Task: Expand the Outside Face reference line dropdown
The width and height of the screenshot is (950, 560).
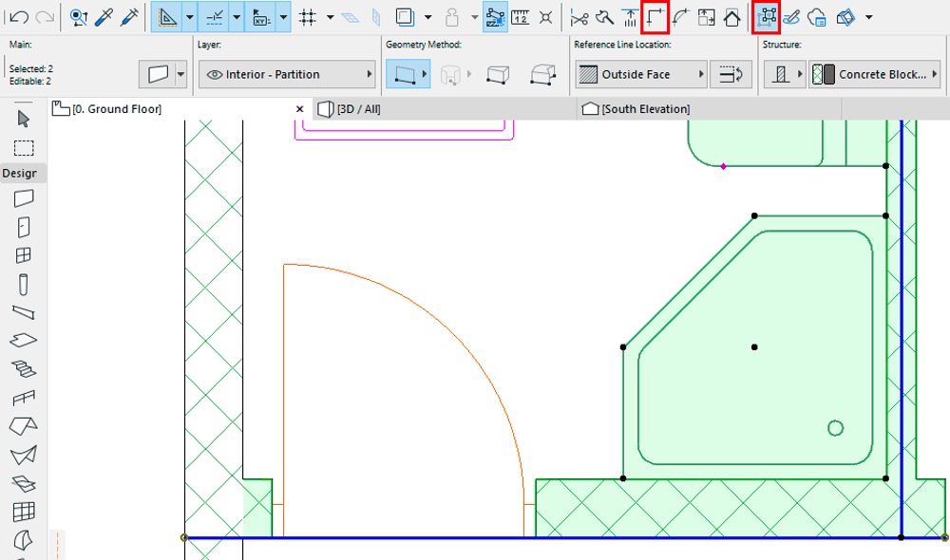Action: pos(641,74)
